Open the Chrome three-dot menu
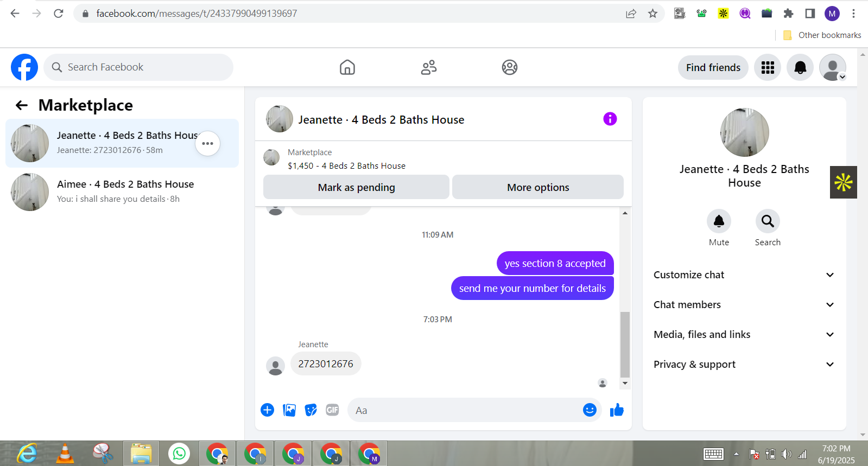Screen dimensions: 868x466 (853, 14)
